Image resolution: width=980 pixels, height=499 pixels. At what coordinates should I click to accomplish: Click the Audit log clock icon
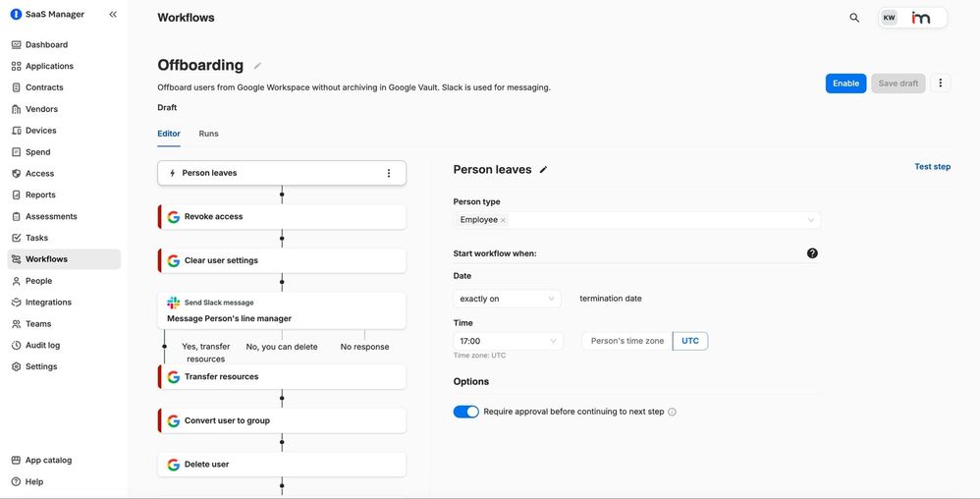point(17,345)
